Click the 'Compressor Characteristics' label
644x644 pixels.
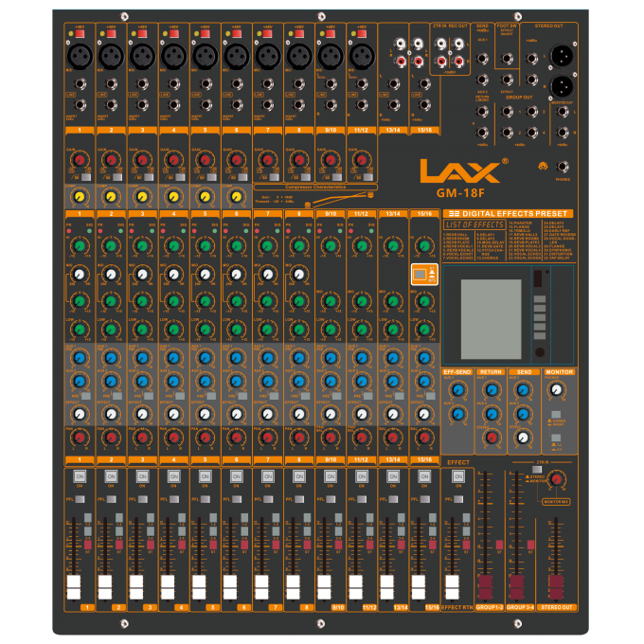point(315,187)
